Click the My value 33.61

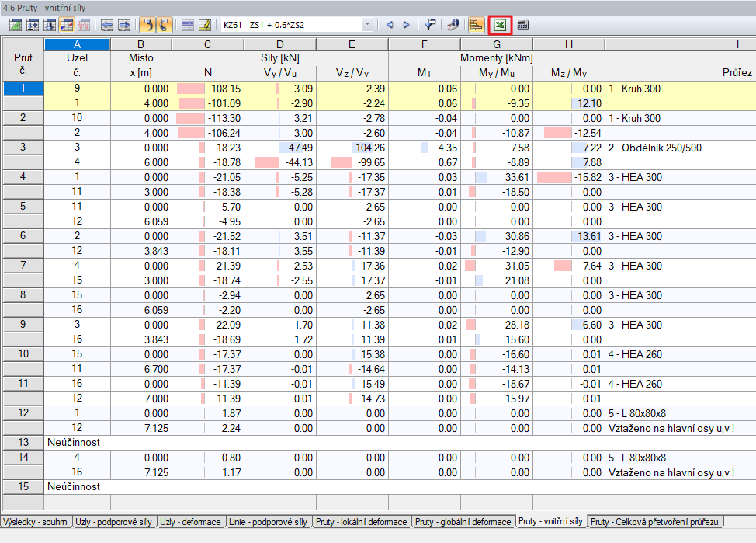tap(517, 177)
